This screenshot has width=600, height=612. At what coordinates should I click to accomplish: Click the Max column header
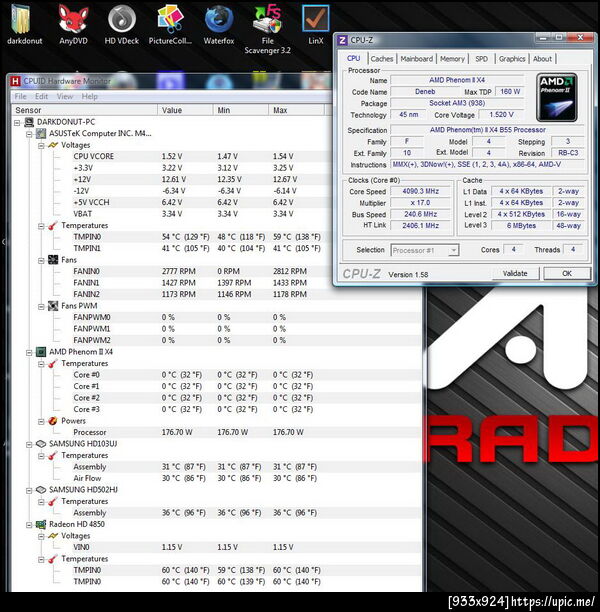(x=296, y=110)
